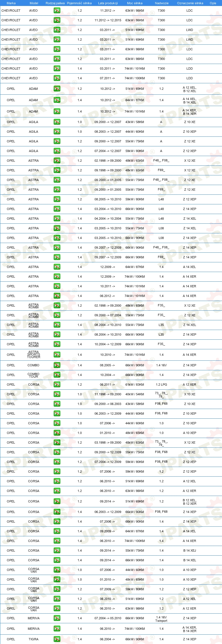The width and height of the screenshot is (222, 644).
Task: Click PB fuel icon in Astra 04.2004 Z 14 XEL row
Action: [57, 219]
